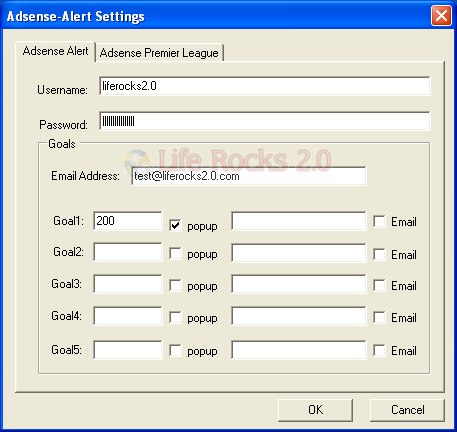Check the Goal3 Email checkbox
The image size is (457, 432).
379,285
